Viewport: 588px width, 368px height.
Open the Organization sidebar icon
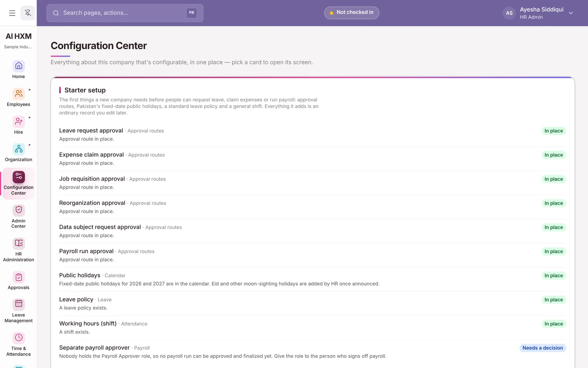(19, 149)
